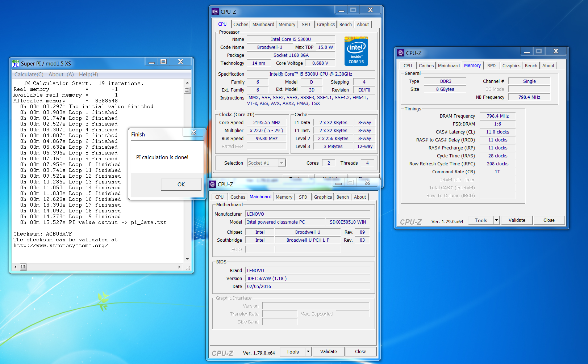Select Graphics tab in top CPU-Z window
This screenshot has height=364, width=588.
(x=326, y=24)
